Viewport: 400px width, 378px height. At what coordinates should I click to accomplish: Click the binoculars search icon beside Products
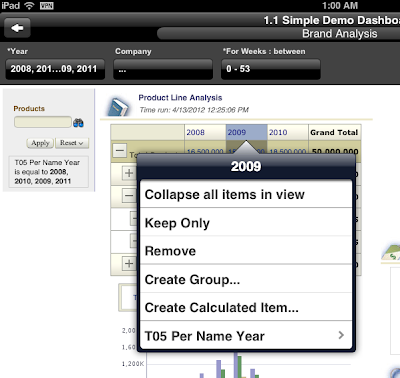click(78, 123)
